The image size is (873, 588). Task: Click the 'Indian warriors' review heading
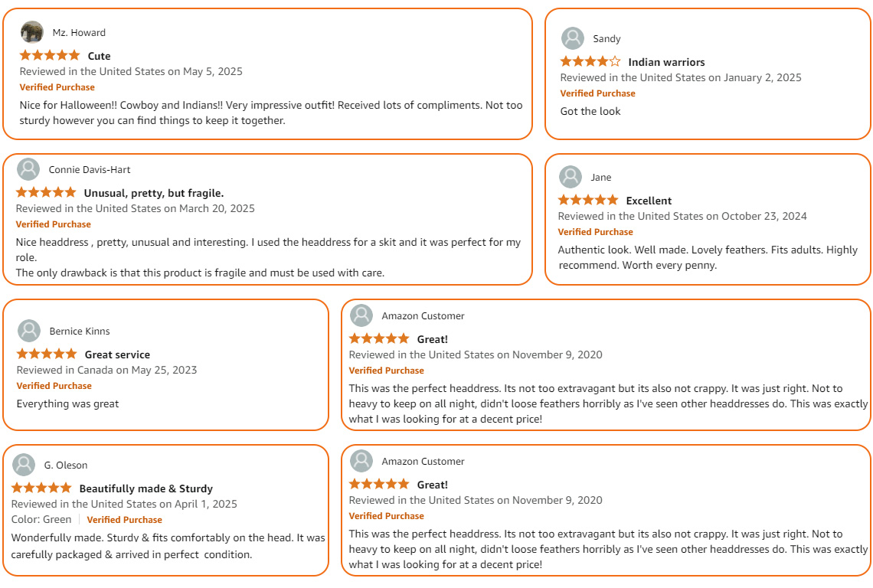(666, 62)
